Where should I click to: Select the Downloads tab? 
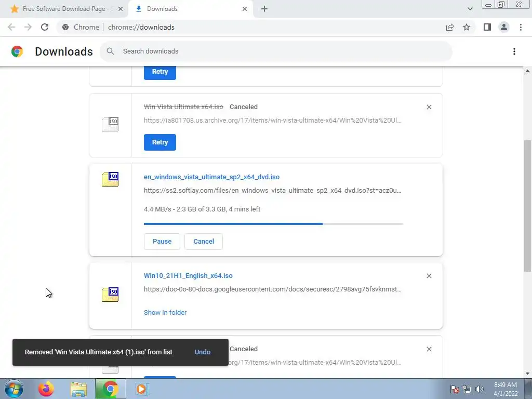pos(191,9)
